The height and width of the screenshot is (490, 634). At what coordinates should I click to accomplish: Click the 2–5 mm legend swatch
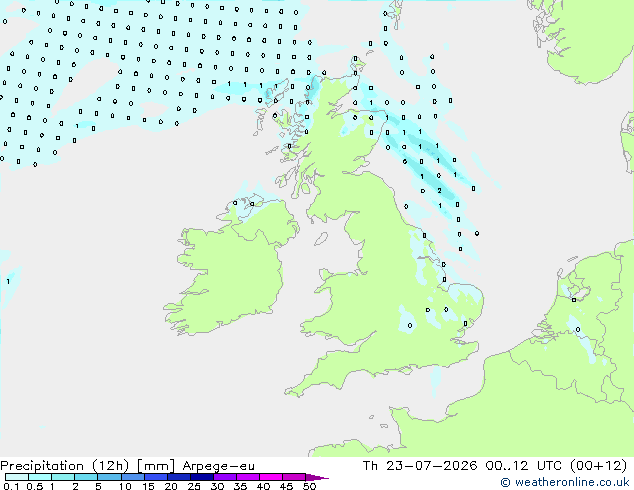pyautogui.click(x=86, y=477)
